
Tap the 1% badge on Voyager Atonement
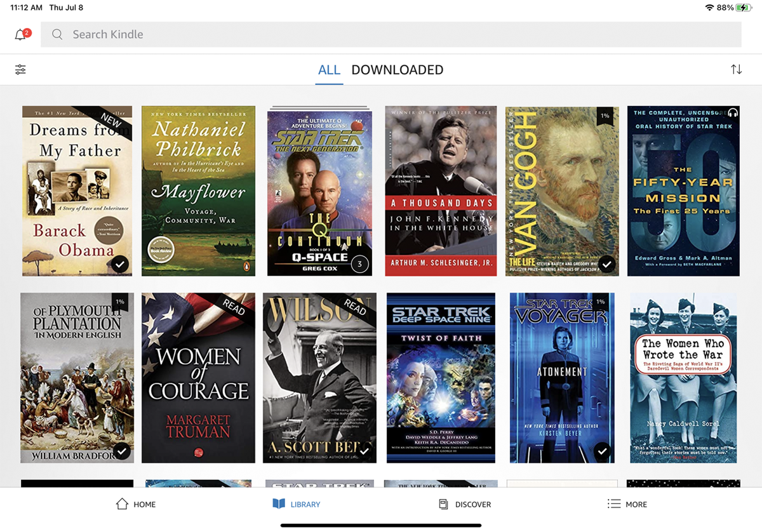(x=600, y=302)
